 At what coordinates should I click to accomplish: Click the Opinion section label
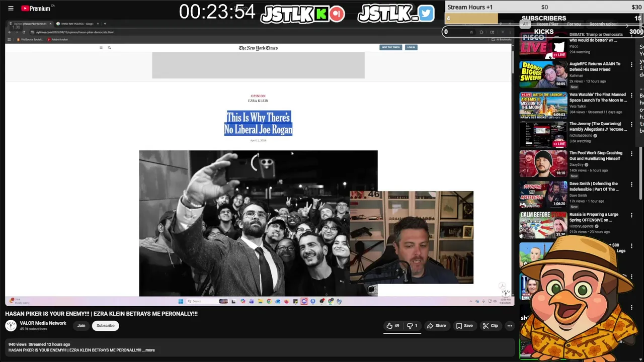point(258,96)
